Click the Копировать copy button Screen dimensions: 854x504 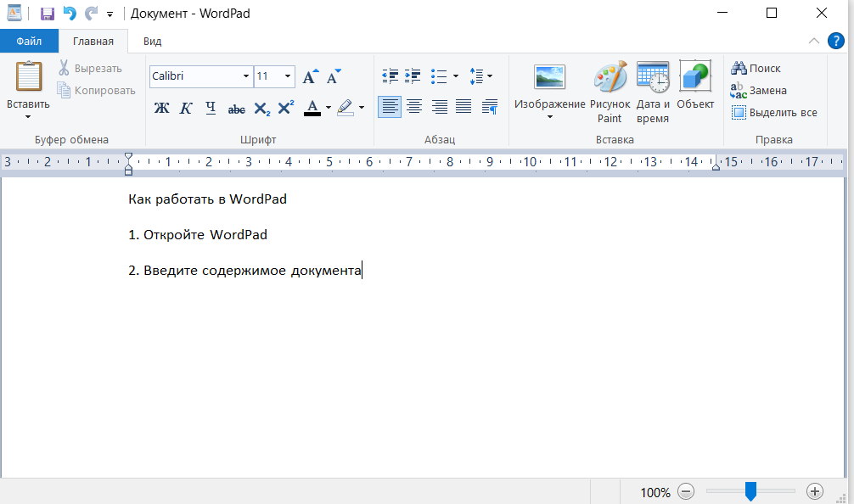(x=97, y=90)
